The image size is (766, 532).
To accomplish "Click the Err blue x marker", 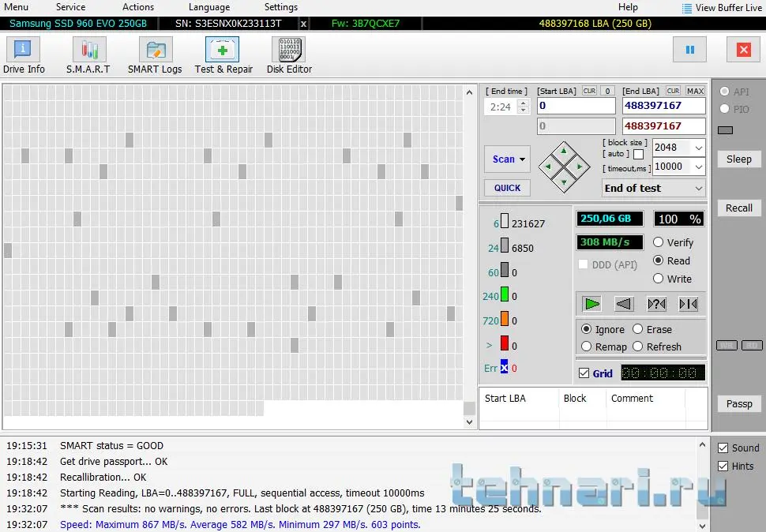I will (x=504, y=367).
